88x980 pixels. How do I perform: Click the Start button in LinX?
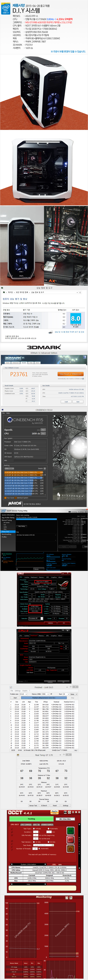(x=15, y=698)
